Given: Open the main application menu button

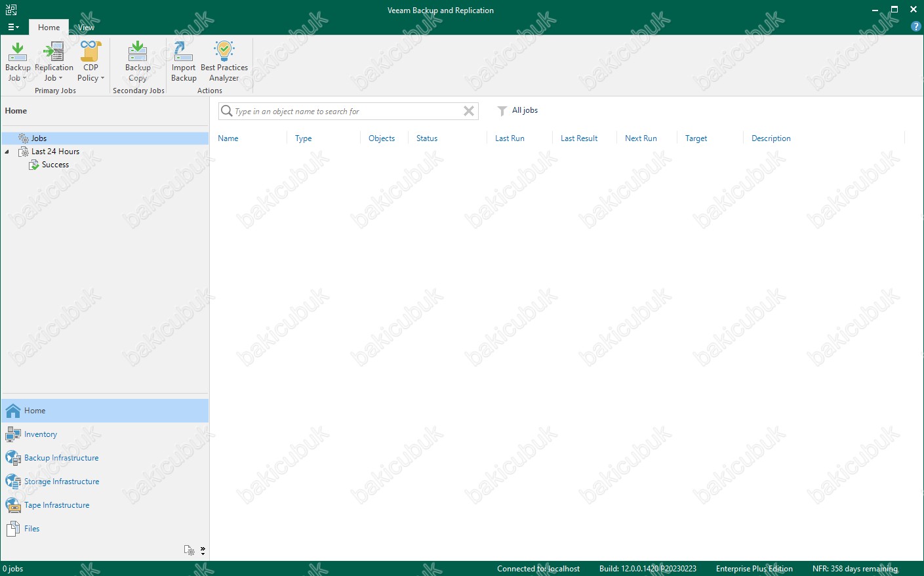Looking at the screenshot, I should pos(13,27).
